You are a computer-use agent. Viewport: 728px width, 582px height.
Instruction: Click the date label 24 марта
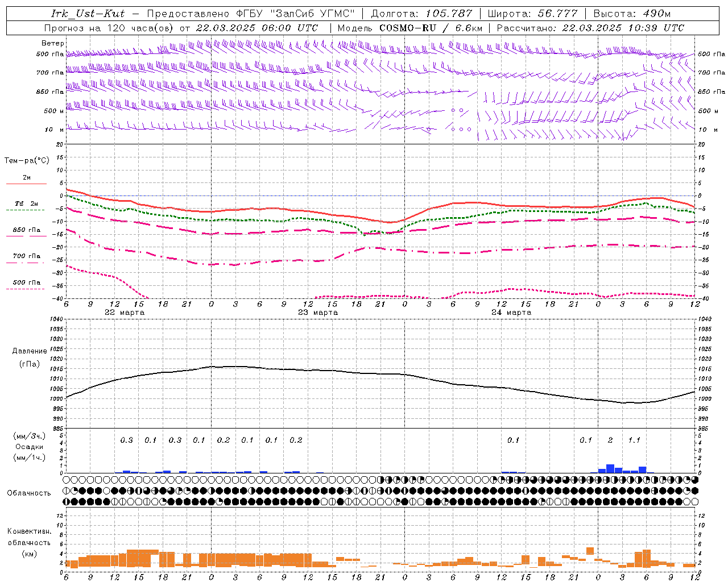pyautogui.click(x=511, y=313)
